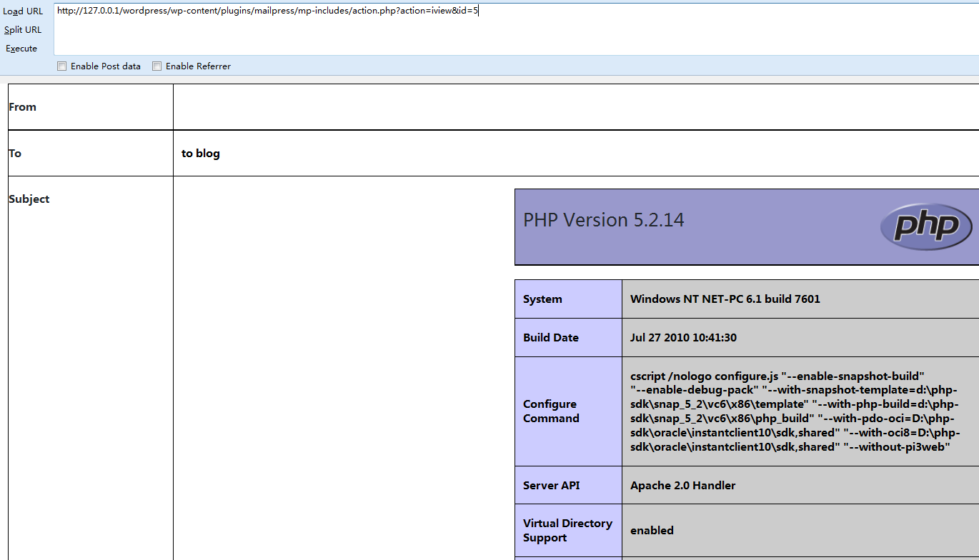Click the 'To' row label
The height and width of the screenshot is (560, 979).
click(x=15, y=154)
